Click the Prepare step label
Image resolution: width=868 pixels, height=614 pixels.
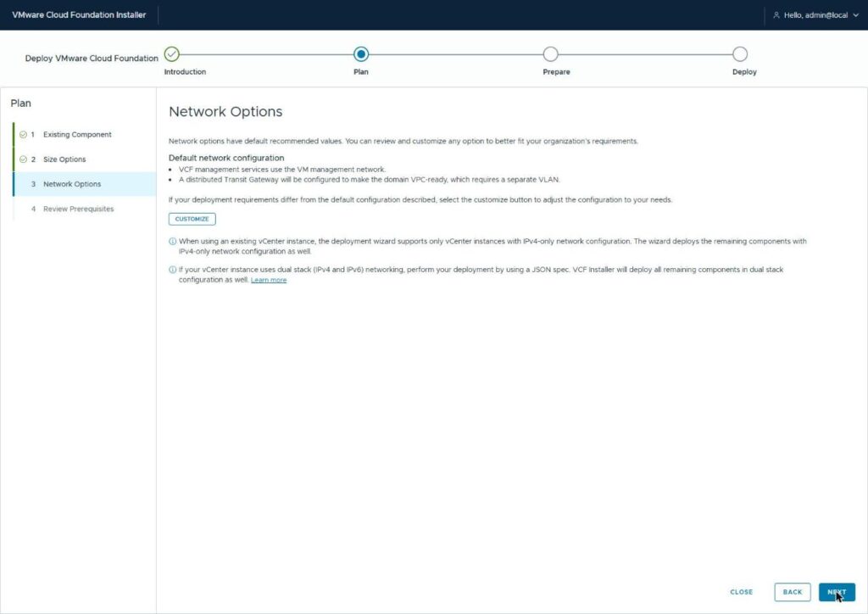click(x=556, y=72)
